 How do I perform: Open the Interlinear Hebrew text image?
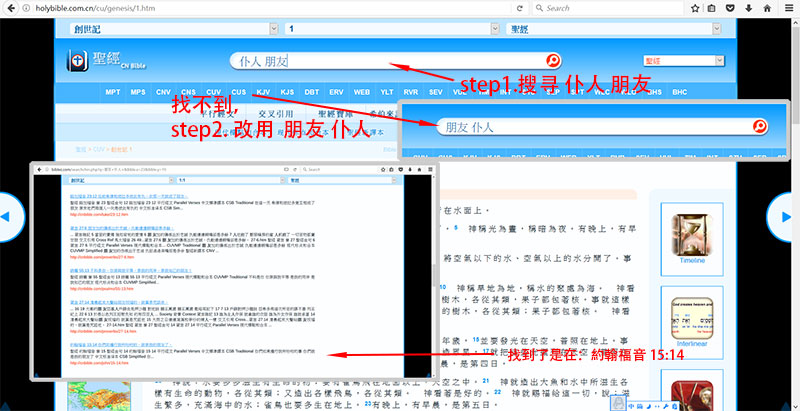pos(692,319)
